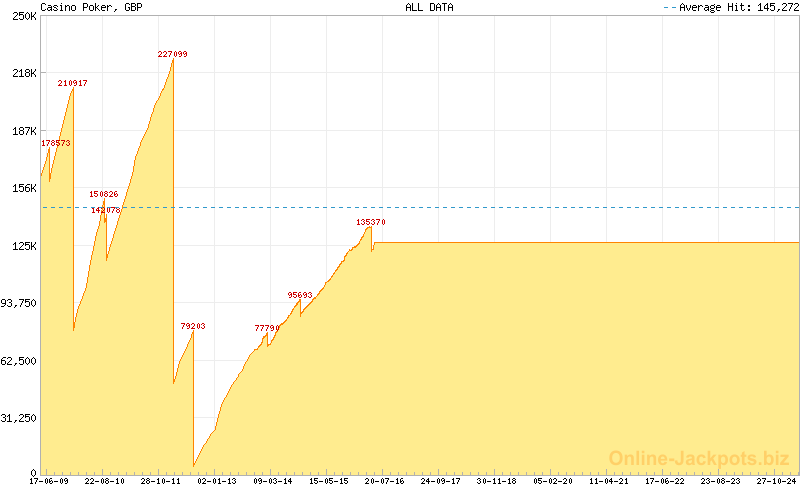The height and width of the screenshot is (490, 800).
Task: Click the 125K y-axis label
Action: pos(24,246)
